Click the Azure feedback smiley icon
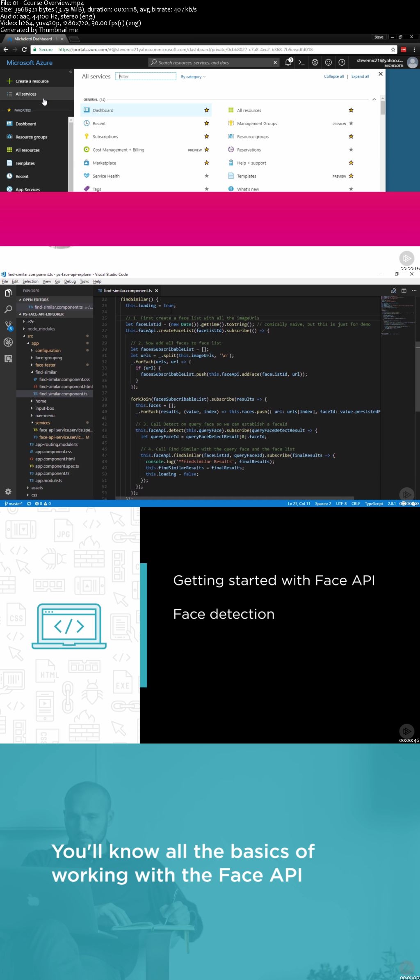This screenshot has height=980, width=420. pos(329,62)
